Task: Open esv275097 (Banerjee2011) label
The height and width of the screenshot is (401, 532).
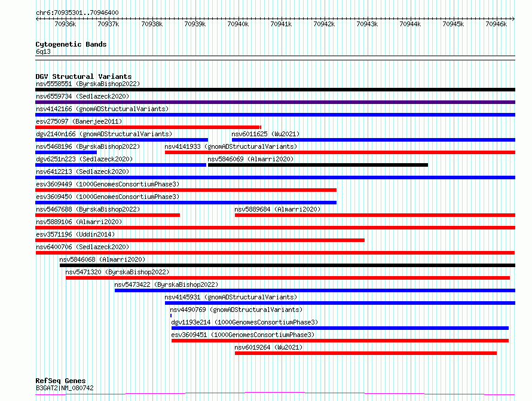Action: (x=79, y=121)
